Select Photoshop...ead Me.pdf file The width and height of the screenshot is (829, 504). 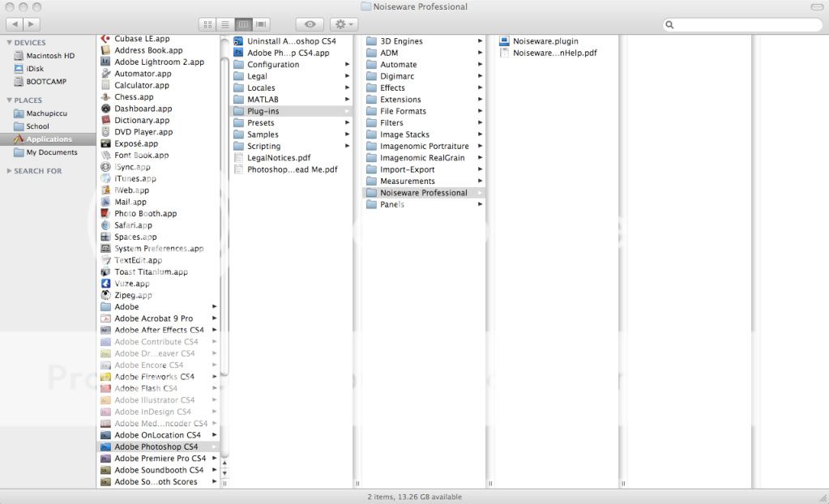(291, 169)
